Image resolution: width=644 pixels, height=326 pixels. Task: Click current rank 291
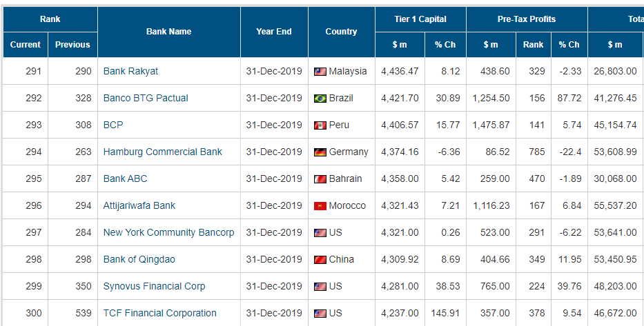point(34,71)
